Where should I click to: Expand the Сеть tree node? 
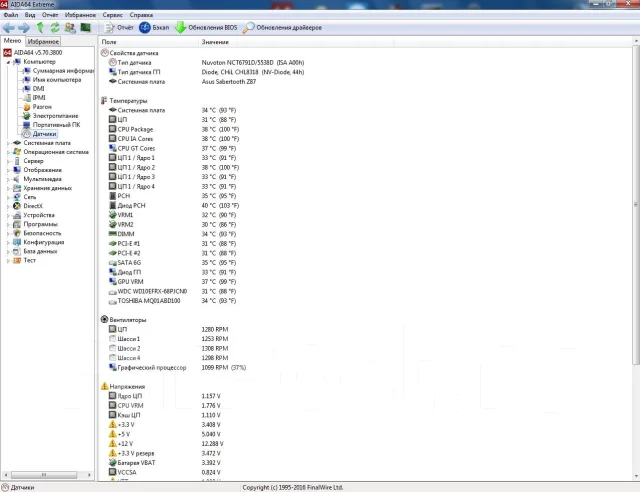coord(8,197)
